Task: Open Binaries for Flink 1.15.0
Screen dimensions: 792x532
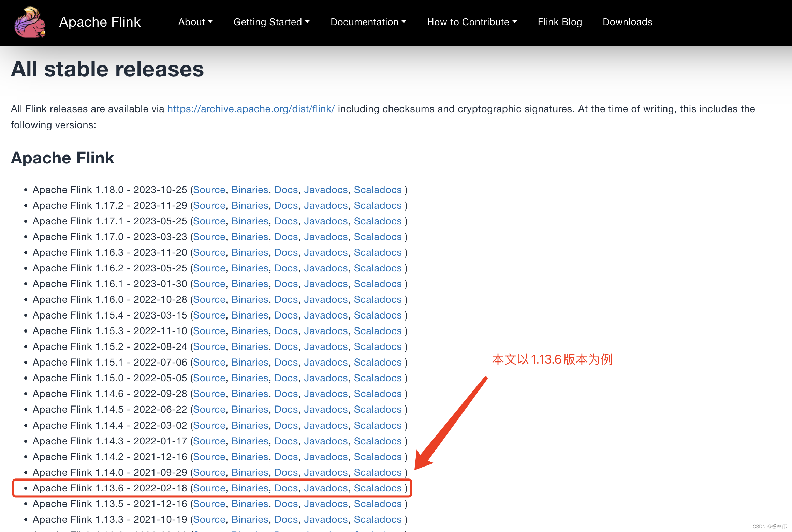Action: [x=250, y=378]
